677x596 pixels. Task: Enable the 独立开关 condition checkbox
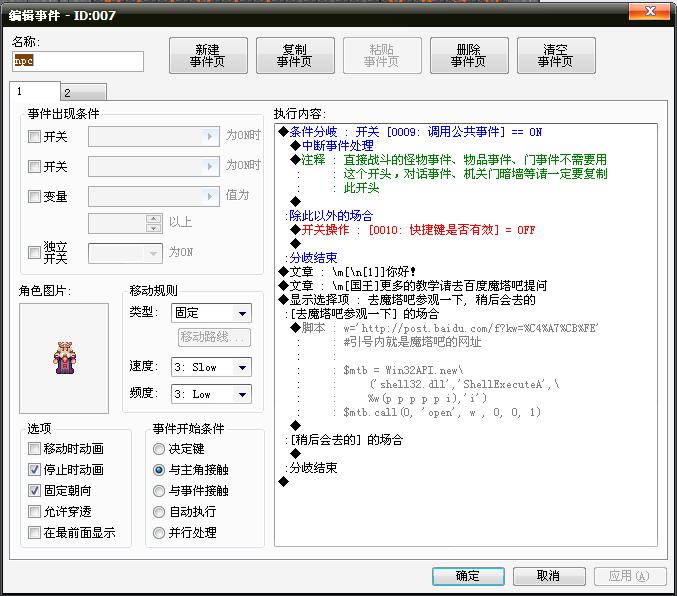coord(34,252)
